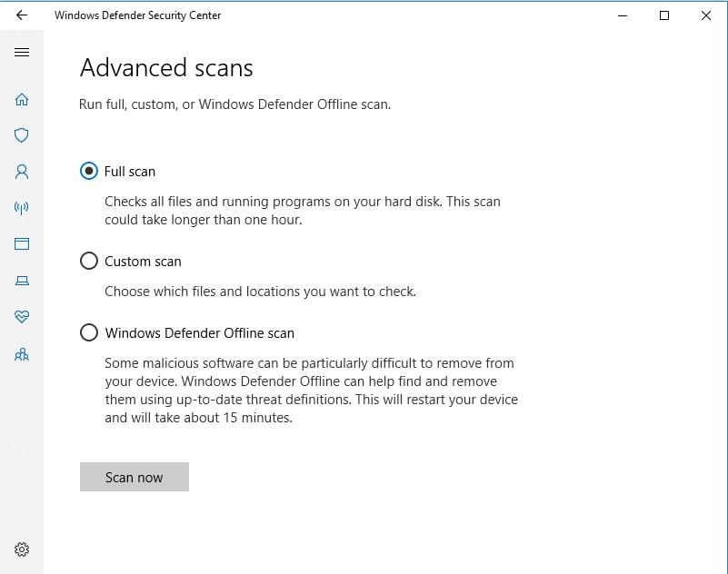This screenshot has width=728, height=574.
Task: Choose Windows Defender Offline scan radio button
Action: [89, 333]
